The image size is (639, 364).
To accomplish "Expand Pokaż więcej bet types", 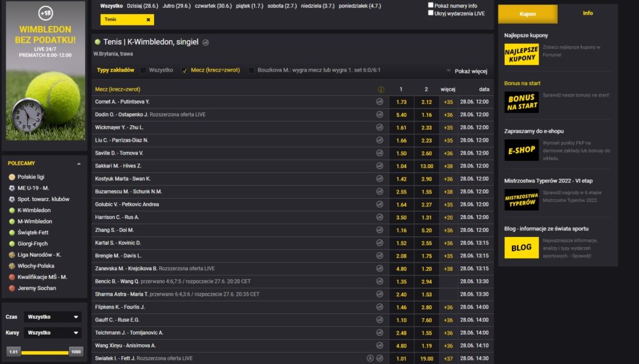I will (x=467, y=72).
